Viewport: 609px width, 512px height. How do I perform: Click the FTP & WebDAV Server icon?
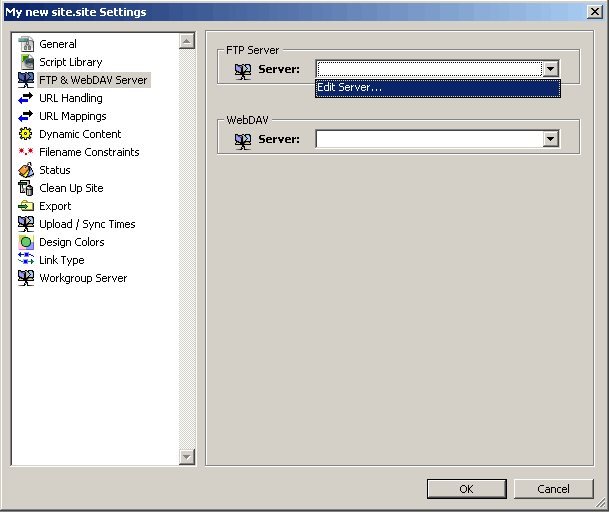tap(26, 80)
